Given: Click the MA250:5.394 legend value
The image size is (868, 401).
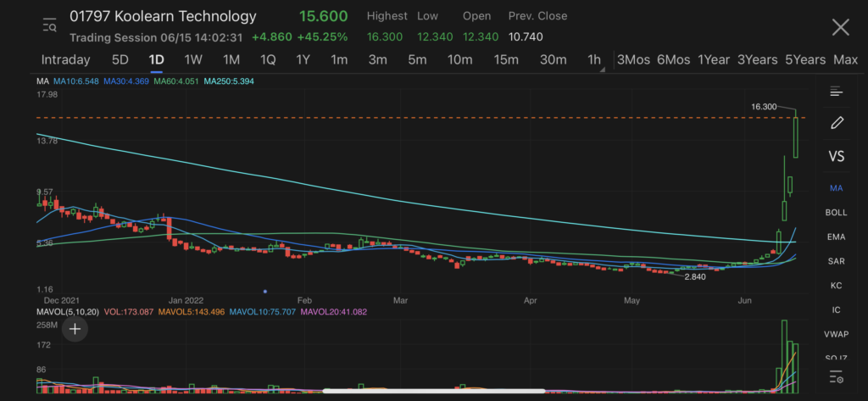Looking at the screenshot, I should click(229, 81).
